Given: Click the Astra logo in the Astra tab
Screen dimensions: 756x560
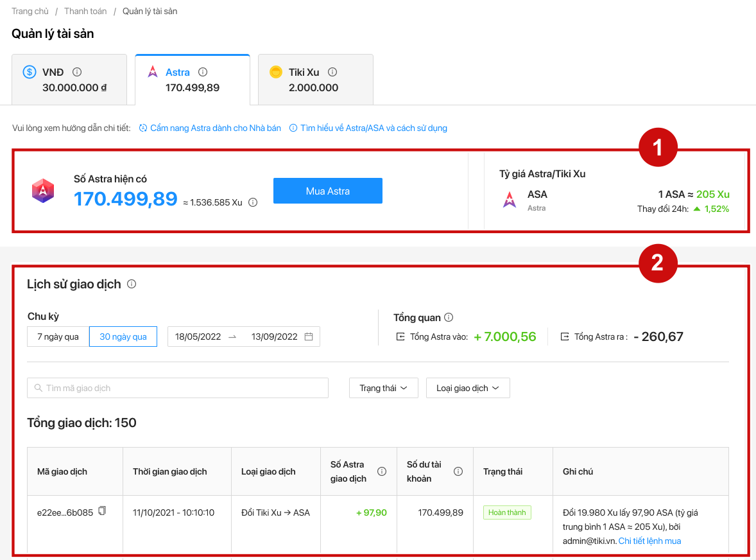Looking at the screenshot, I should pyautogui.click(x=153, y=72).
